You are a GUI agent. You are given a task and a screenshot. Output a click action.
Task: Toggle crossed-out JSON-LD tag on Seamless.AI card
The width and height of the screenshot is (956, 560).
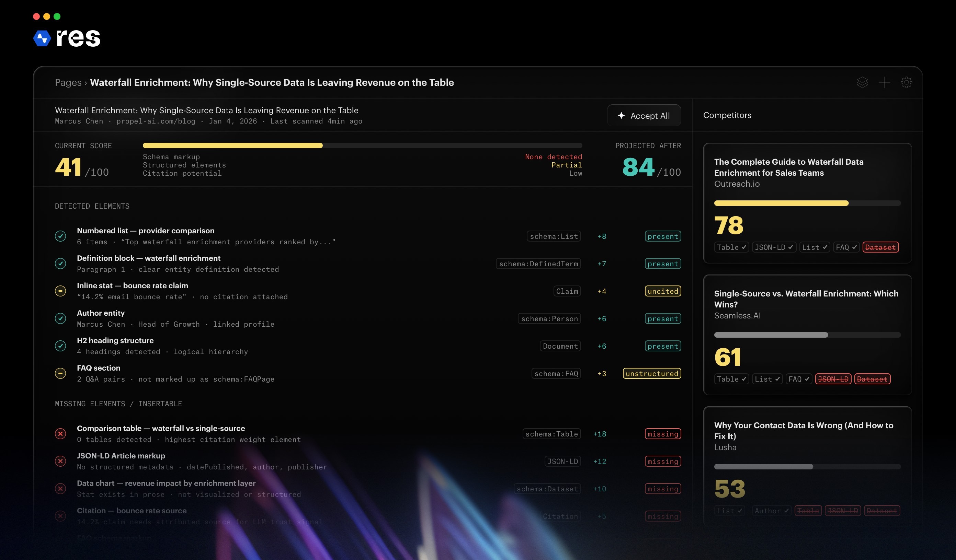833,379
